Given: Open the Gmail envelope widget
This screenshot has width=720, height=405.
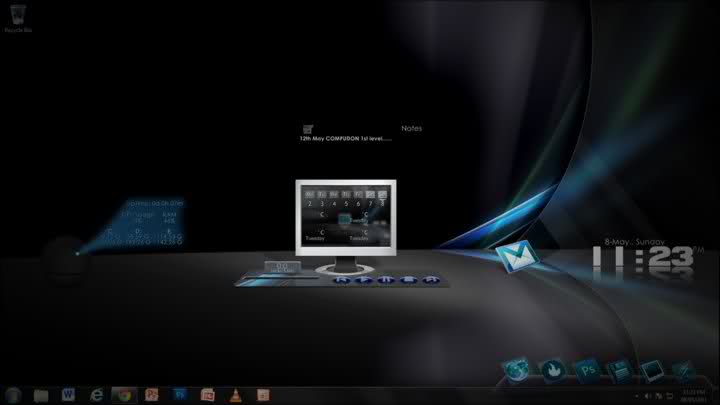Looking at the screenshot, I should pos(518,256).
